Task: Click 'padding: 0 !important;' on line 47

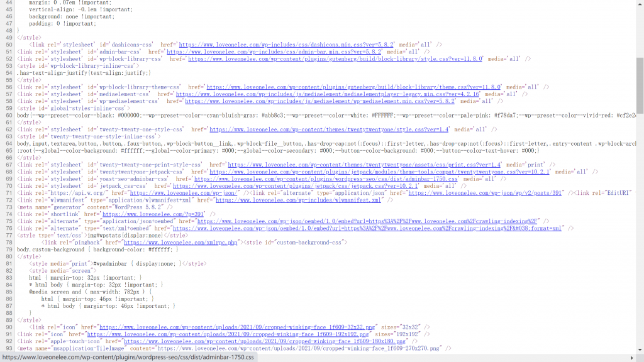Action: pyautogui.click(x=62, y=23)
